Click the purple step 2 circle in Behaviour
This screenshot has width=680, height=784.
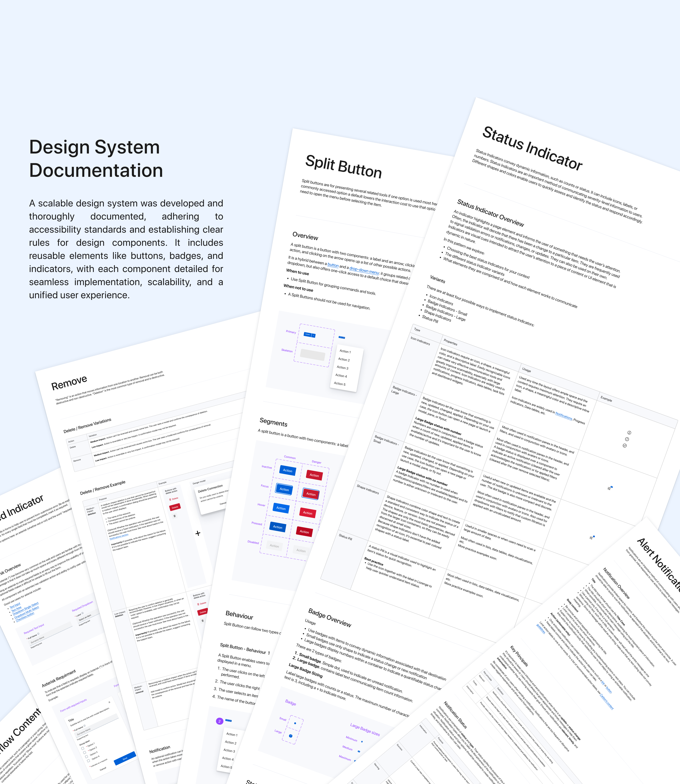click(x=219, y=721)
